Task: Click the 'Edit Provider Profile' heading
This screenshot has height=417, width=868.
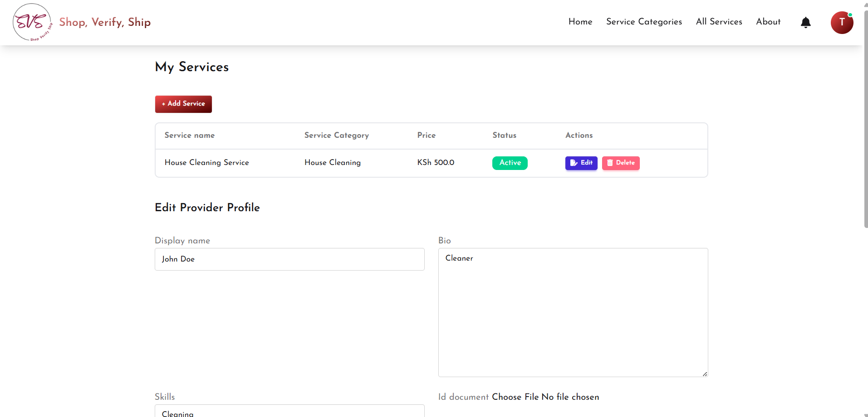Action: click(x=207, y=208)
